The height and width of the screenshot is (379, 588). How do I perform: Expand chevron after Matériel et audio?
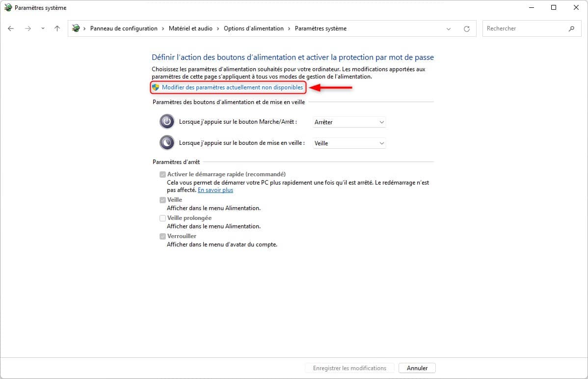point(218,28)
